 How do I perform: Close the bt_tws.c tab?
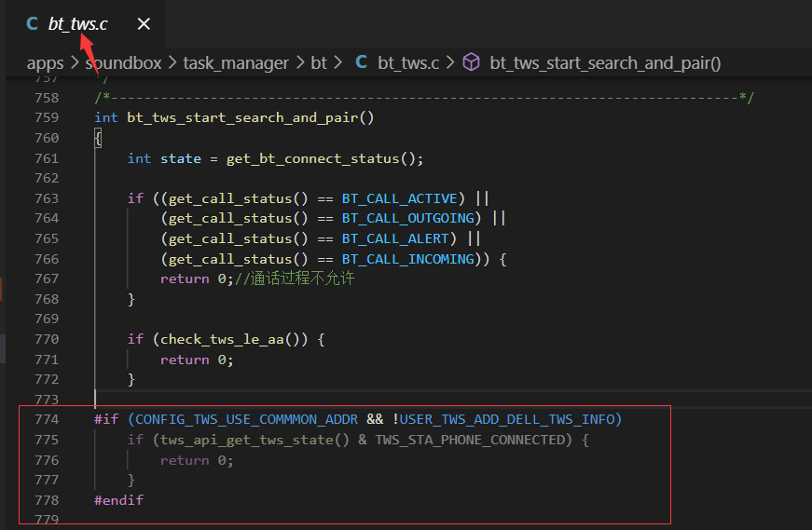(x=144, y=24)
